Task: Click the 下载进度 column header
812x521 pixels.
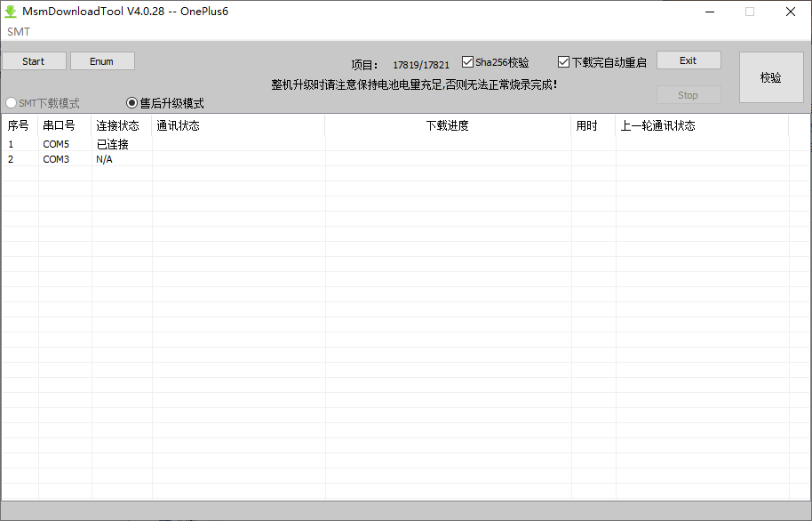Action: (x=448, y=125)
